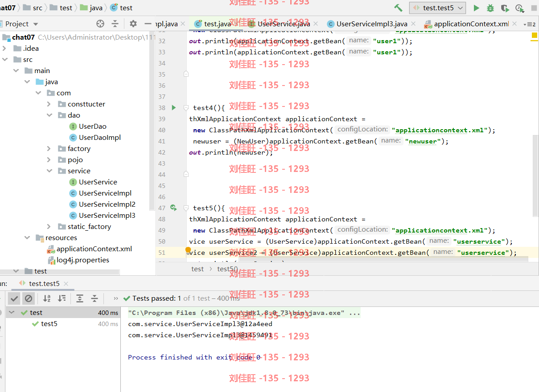Click chat07 in the navigation bar
This screenshot has height=392, width=539.
8,8
